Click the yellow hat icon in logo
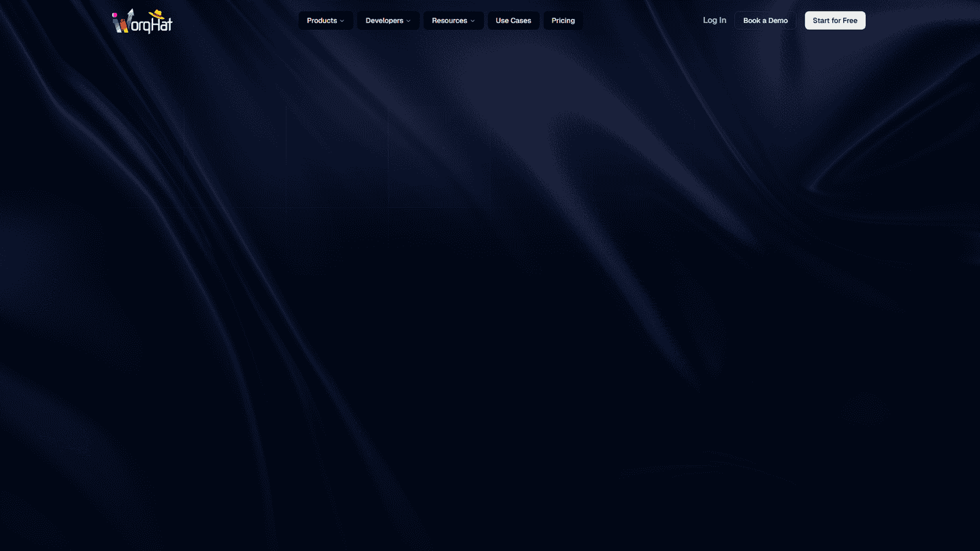The width and height of the screenshot is (980, 551). (x=157, y=14)
